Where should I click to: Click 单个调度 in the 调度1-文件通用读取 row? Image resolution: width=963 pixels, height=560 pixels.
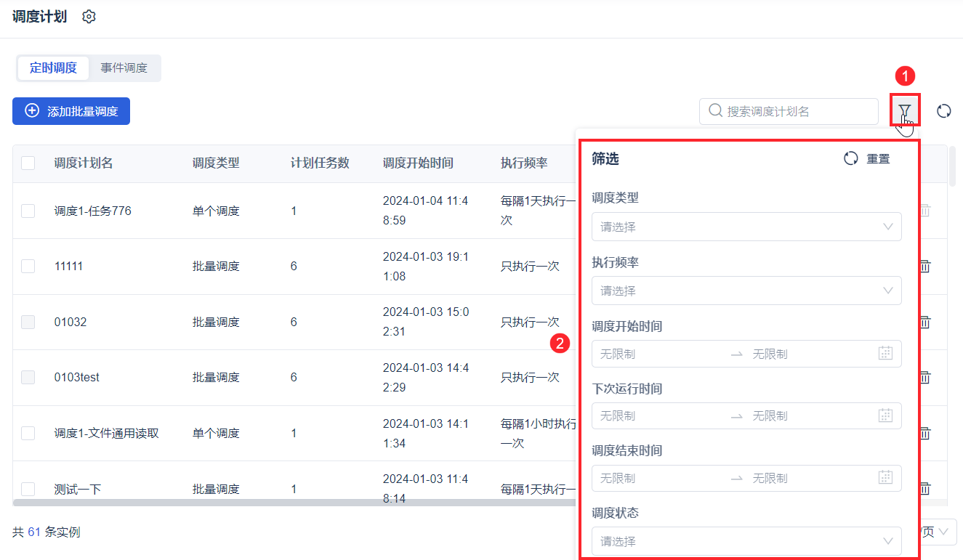point(216,434)
